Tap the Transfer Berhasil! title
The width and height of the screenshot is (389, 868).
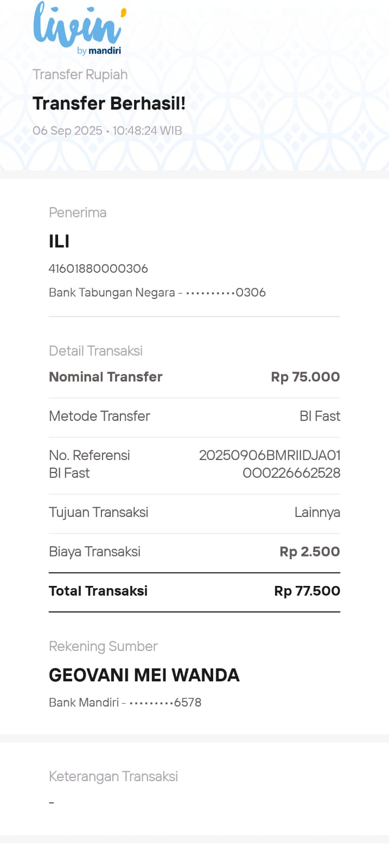point(109,103)
